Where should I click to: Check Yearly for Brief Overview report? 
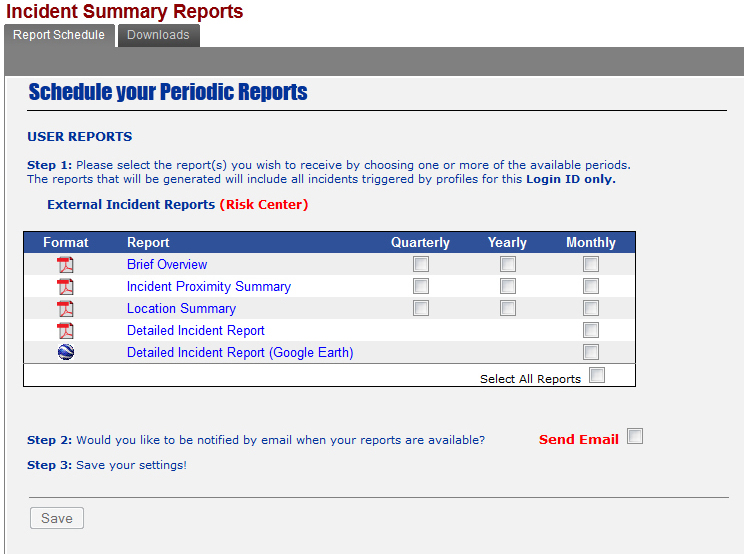tap(508, 265)
